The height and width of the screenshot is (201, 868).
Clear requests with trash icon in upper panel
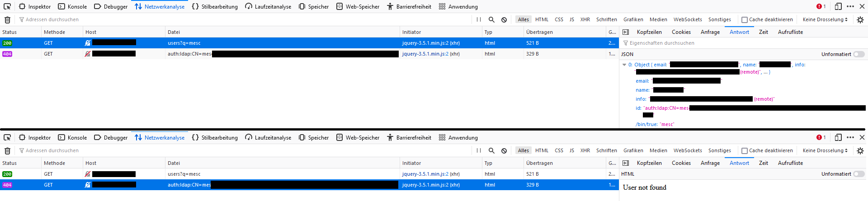coord(7,19)
